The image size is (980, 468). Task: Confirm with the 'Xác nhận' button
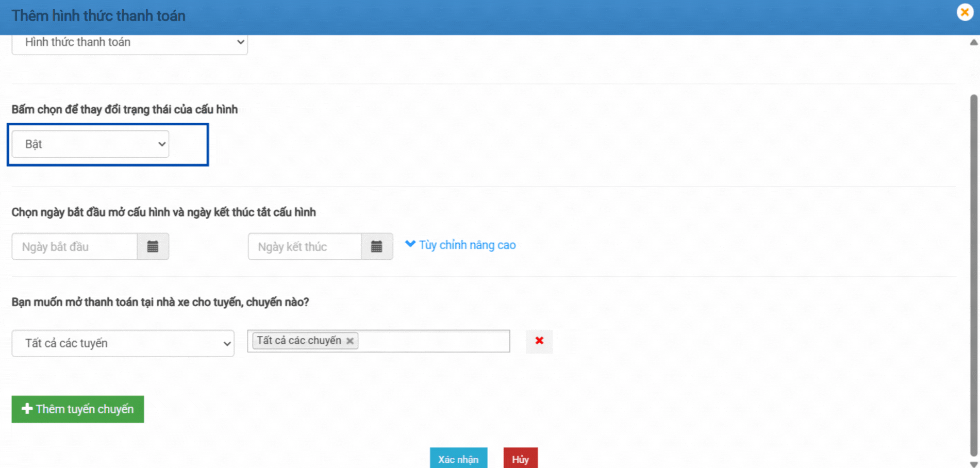458,459
